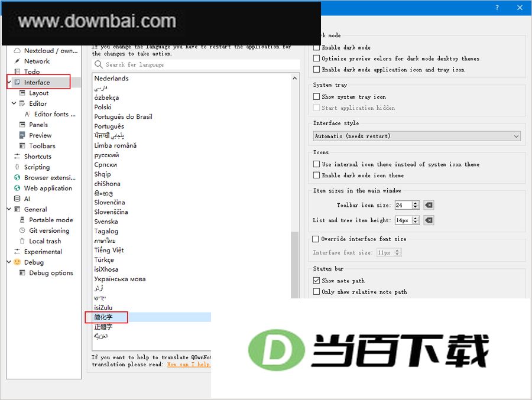Click the toolbar icon size value field

pos(403,205)
